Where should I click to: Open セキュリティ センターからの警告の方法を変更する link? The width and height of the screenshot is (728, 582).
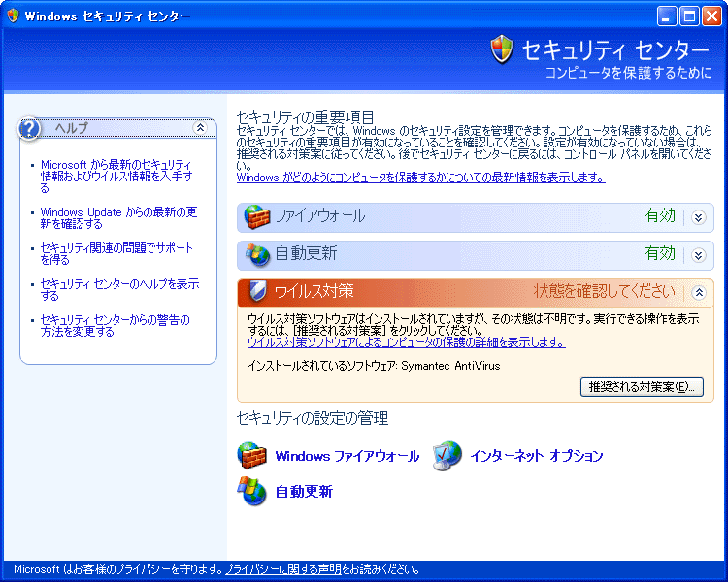tap(115, 325)
